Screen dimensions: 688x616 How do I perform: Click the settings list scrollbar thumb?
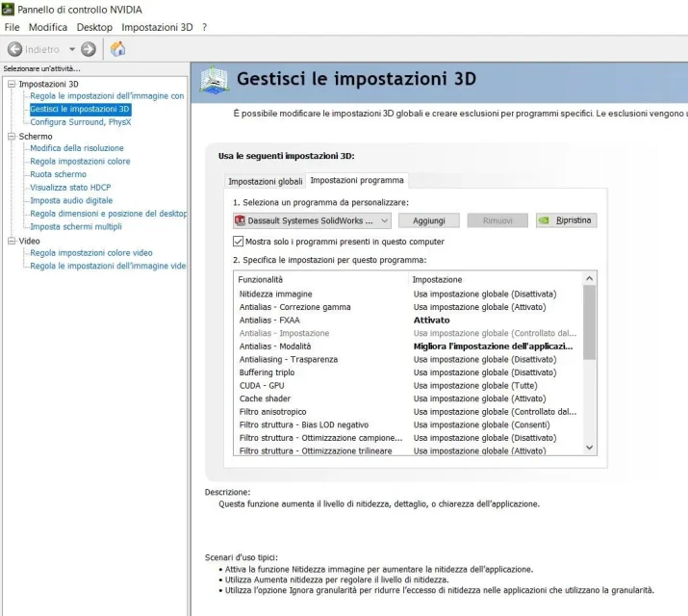click(589, 322)
